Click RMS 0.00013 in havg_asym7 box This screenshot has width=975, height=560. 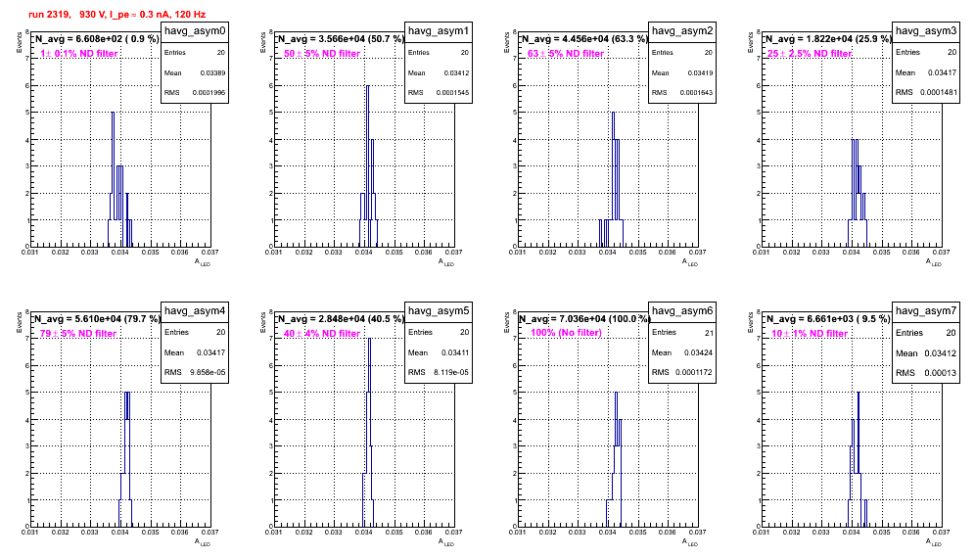tap(926, 372)
